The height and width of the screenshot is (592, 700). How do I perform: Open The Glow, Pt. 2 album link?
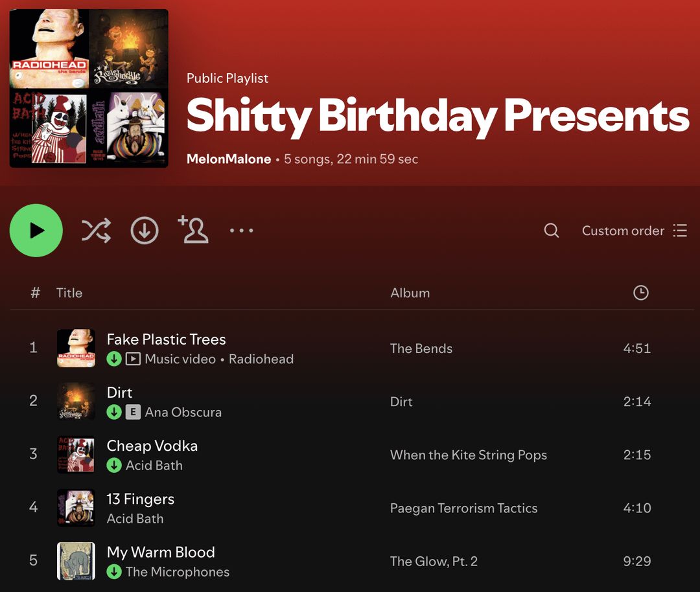pos(434,561)
